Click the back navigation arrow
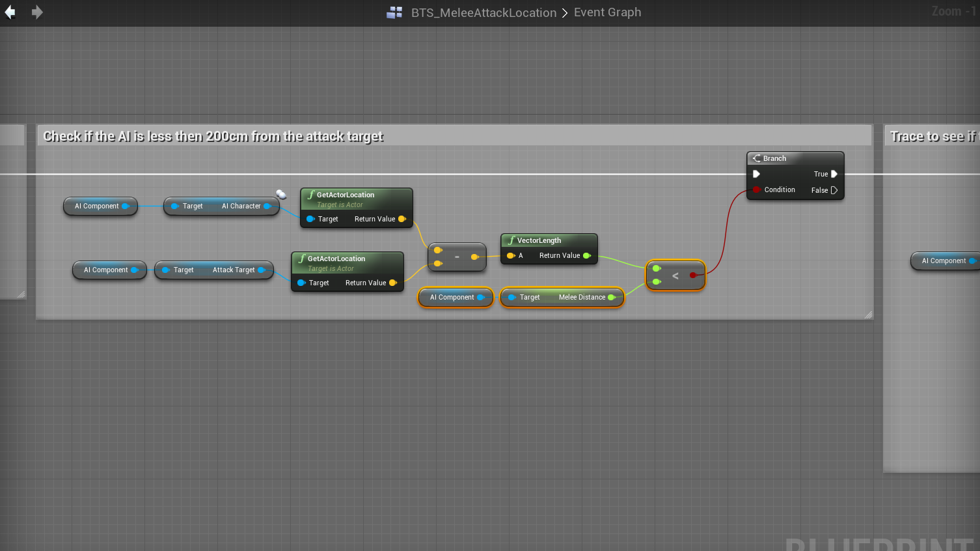The image size is (980, 551). (x=10, y=12)
